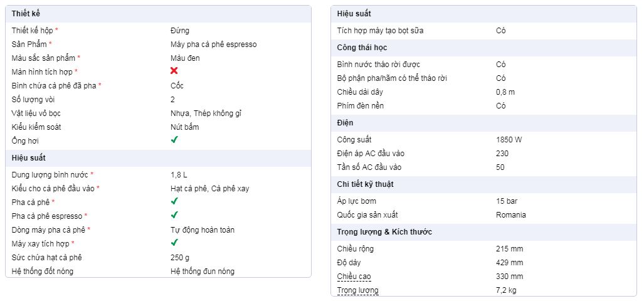Screen dimensions: 644x306
Task: Click the green checkmark beside Ống hơi
Action: point(174,140)
